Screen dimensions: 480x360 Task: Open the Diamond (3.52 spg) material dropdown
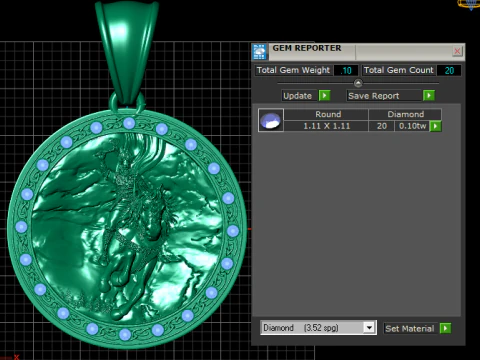coord(369,328)
